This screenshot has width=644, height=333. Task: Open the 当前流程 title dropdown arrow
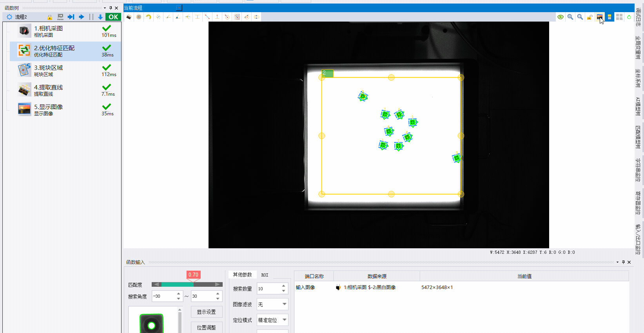coord(179,8)
